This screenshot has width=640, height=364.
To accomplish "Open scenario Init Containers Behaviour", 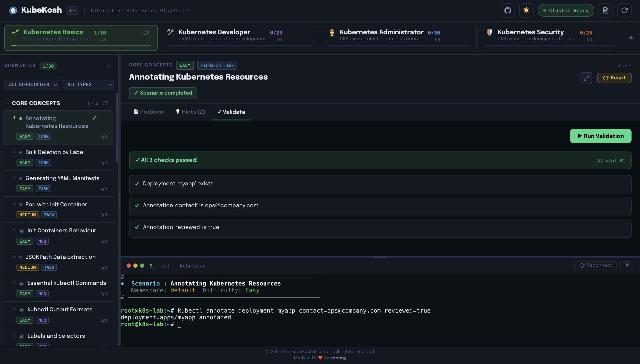I will tap(58, 236).
